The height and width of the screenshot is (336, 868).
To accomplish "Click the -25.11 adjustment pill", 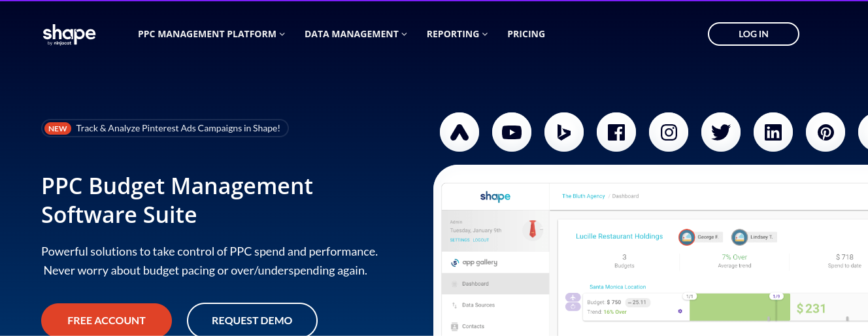I will click(637, 302).
